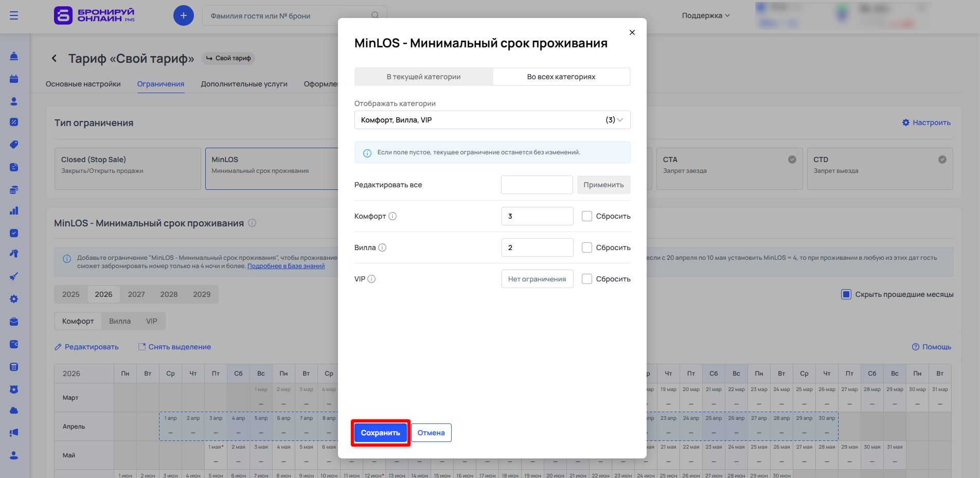
Task: Click the info icon next to Комфорт
Action: [393, 216]
